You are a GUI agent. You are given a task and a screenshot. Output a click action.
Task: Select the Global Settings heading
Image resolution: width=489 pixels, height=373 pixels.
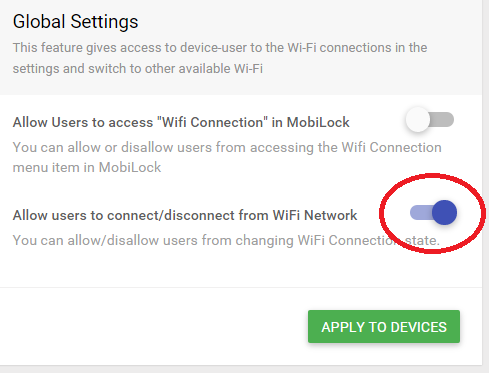(75, 22)
